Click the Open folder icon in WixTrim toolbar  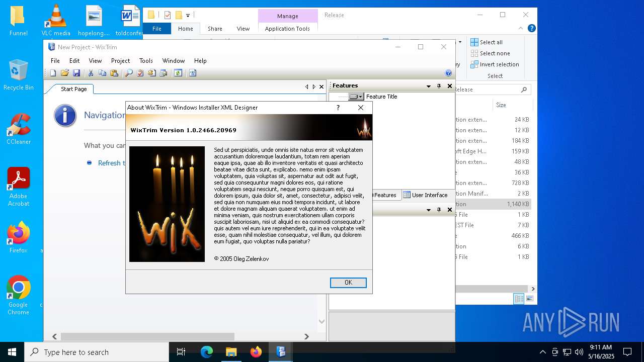(x=64, y=73)
